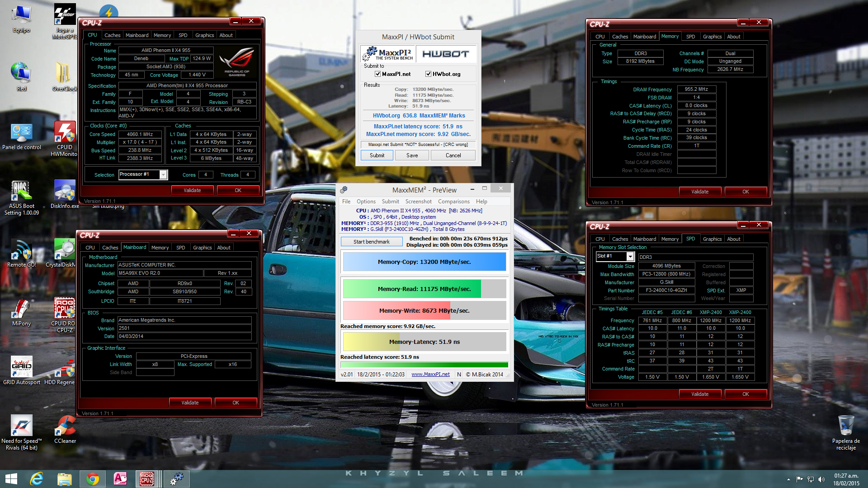Click OK in the Mainboard CPU-Z window
The image size is (868, 488).
pos(236,403)
